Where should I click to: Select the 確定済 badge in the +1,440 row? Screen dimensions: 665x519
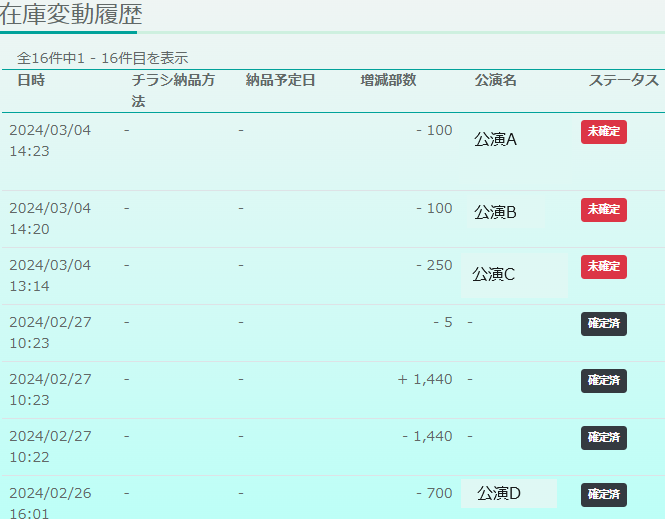click(x=603, y=381)
